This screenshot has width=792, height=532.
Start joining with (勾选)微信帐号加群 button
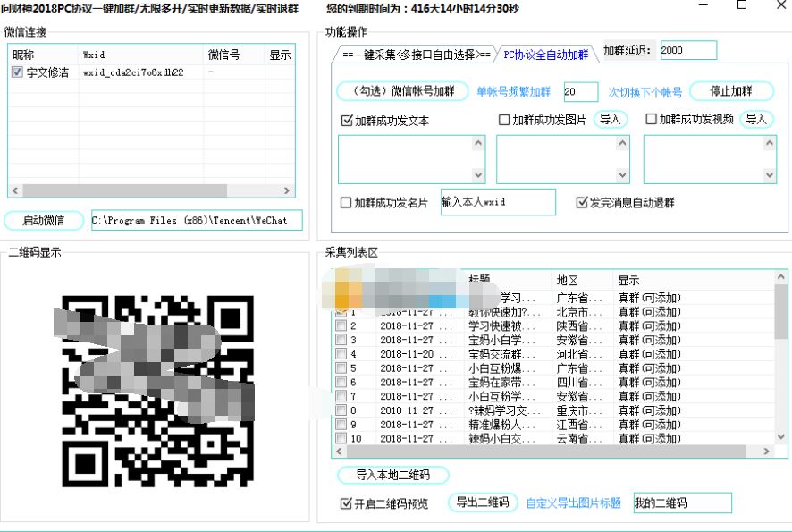(x=402, y=91)
